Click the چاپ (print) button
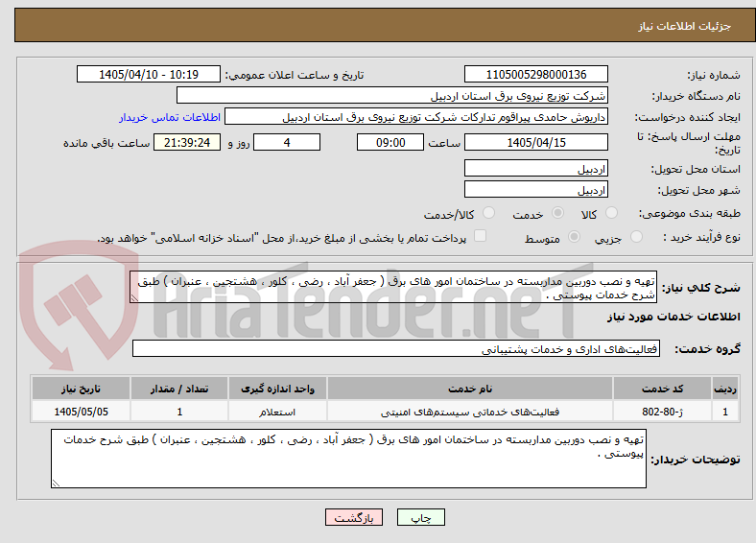 (421, 517)
